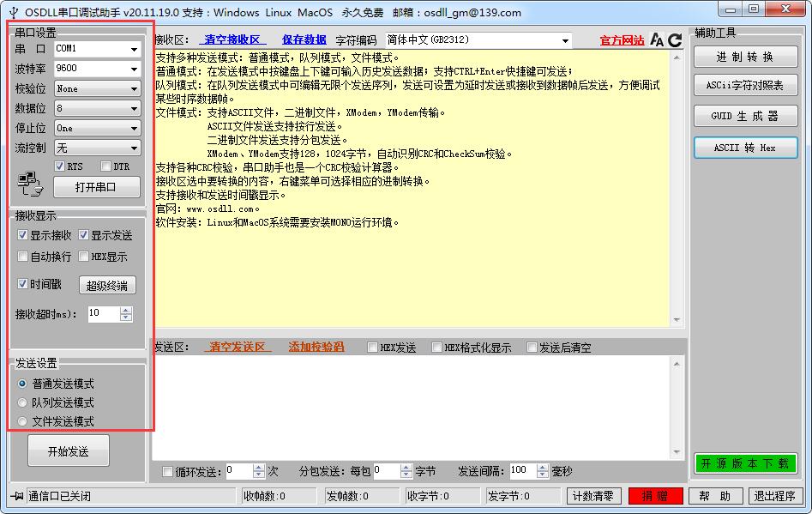Open the 串口 COM1 dropdown
The width and height of the screenshot is (812, 514).
point(98,49)
